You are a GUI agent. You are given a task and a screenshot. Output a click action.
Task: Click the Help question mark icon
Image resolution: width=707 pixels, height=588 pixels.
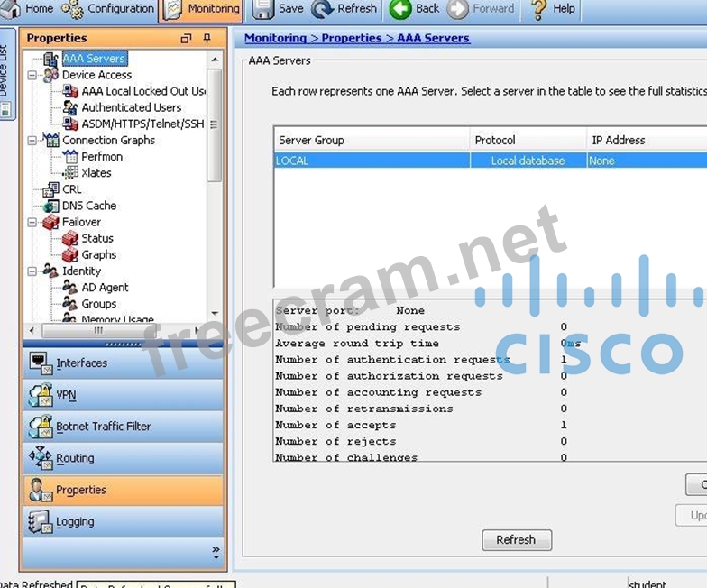[538, 9]
